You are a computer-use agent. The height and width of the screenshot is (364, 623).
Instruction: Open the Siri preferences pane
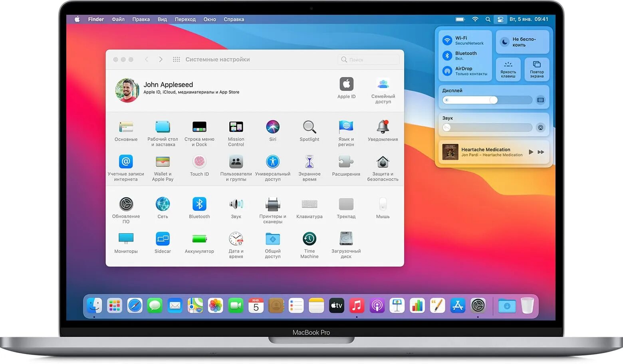pos(273,127)
